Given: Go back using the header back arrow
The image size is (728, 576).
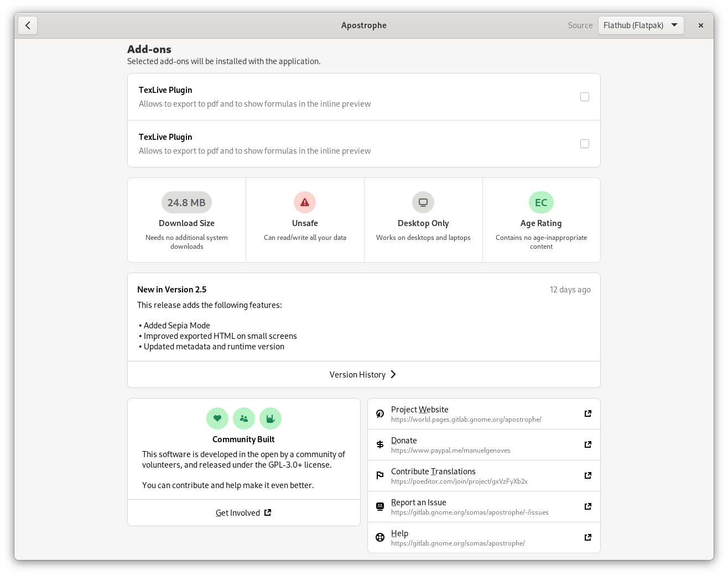Looking at the screenshot, I should (28, 25).
